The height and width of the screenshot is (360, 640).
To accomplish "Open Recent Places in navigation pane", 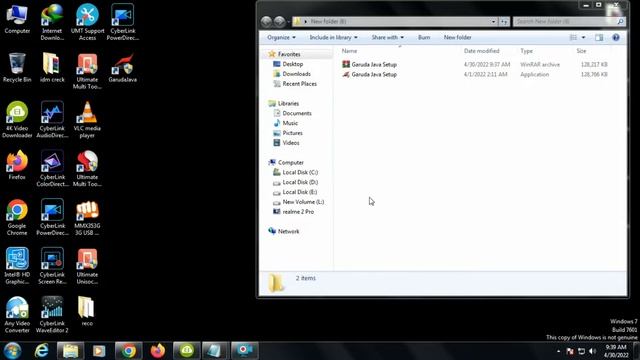I will (299, 84).
